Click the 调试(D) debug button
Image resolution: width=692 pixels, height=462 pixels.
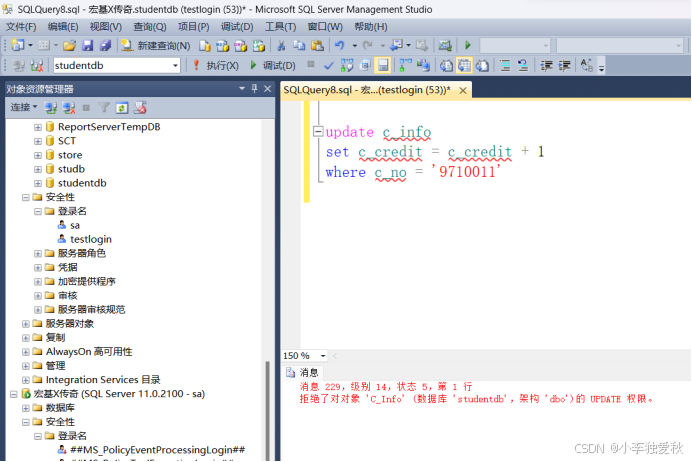click(x=273, y=66)
